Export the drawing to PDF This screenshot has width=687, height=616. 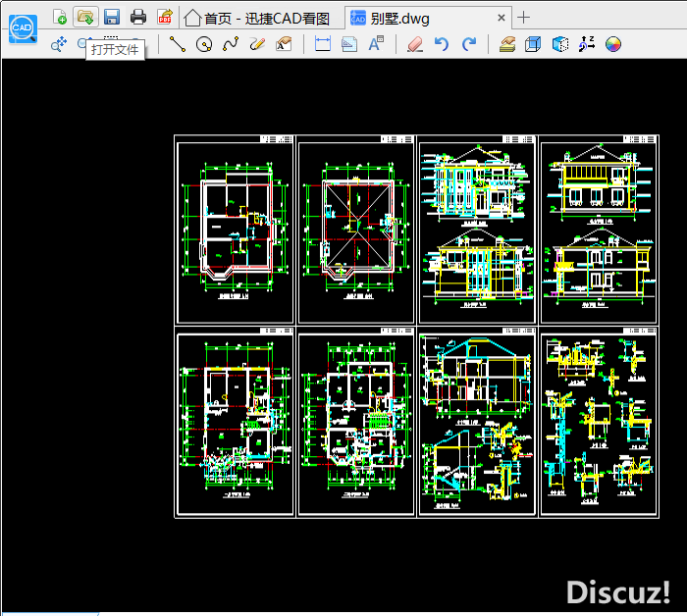click(x=165, y=17)
